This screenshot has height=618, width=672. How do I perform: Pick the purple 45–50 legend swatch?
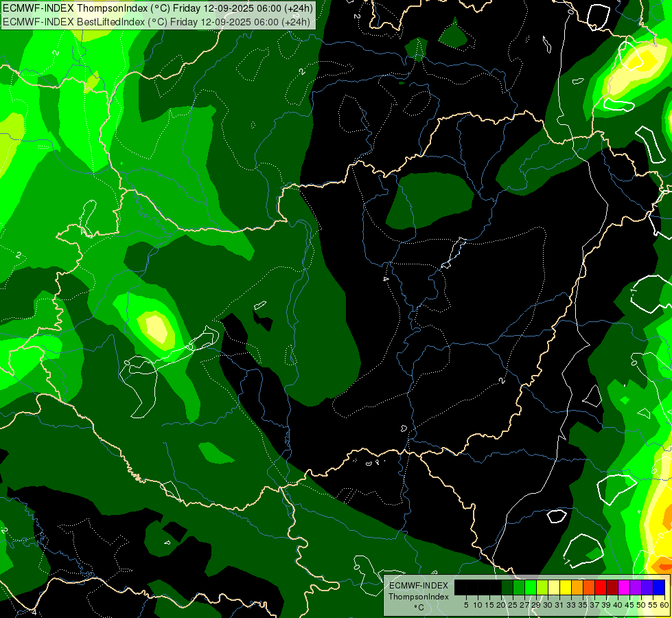pyautogui.click(x=636, y=587)
